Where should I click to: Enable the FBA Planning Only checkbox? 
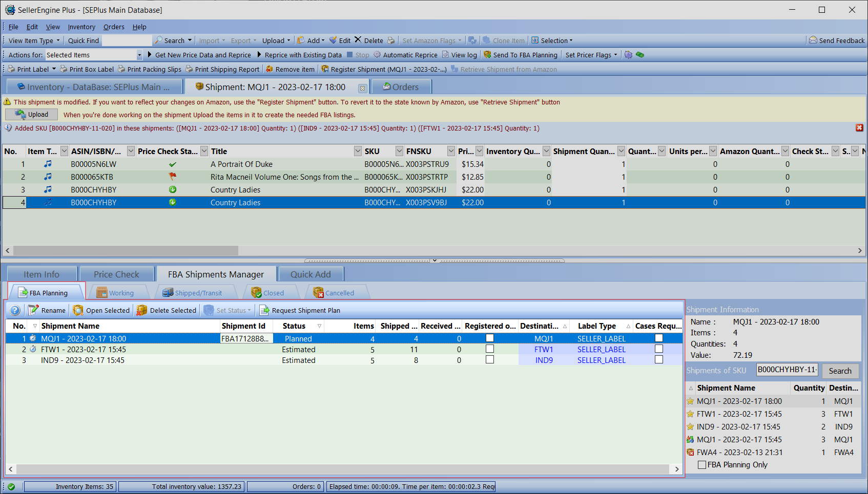point(702,465)
